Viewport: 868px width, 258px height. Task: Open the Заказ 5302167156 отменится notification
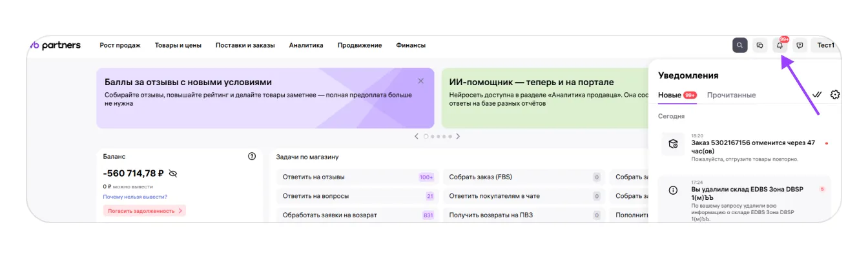(745, 147)
